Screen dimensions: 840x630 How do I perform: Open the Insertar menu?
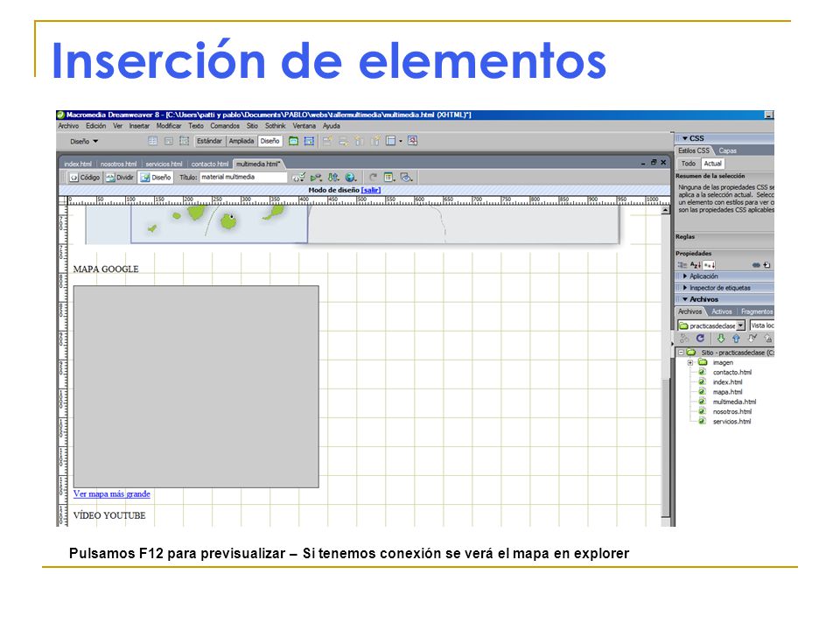pos(139,126)
